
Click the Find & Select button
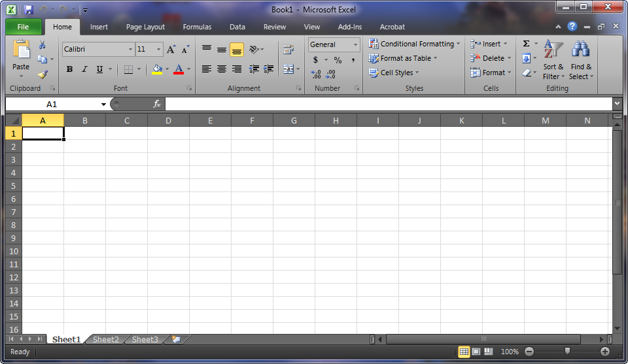(x=581, y=60)
